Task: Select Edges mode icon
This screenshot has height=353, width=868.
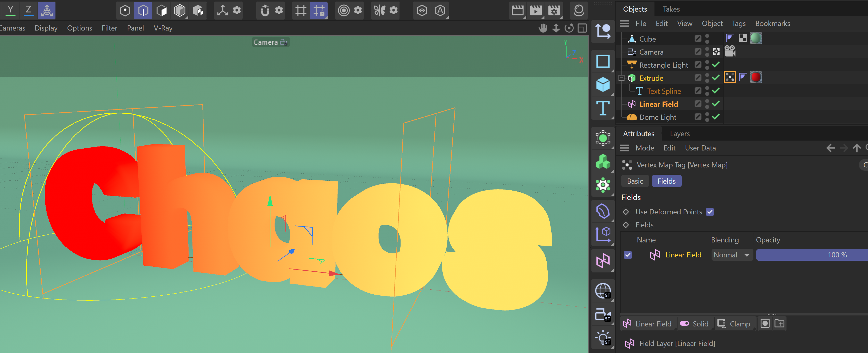Action: [x=143, y=10]
